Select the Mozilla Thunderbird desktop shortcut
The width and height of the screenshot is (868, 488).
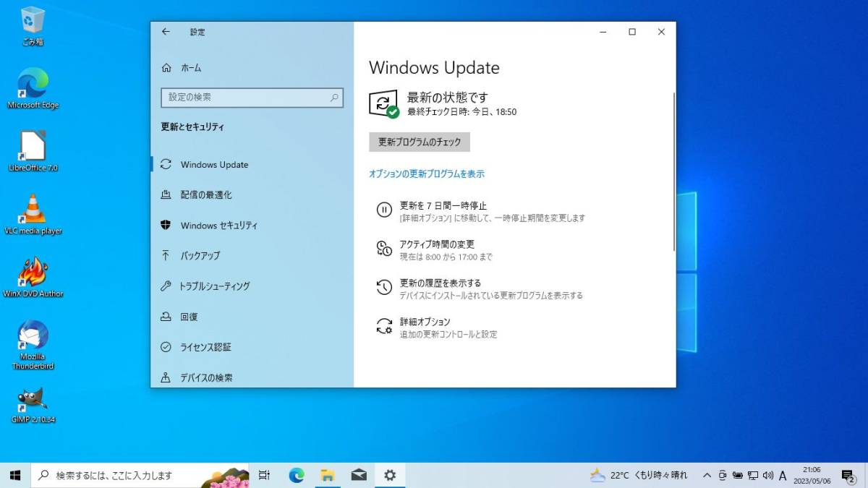33,345
